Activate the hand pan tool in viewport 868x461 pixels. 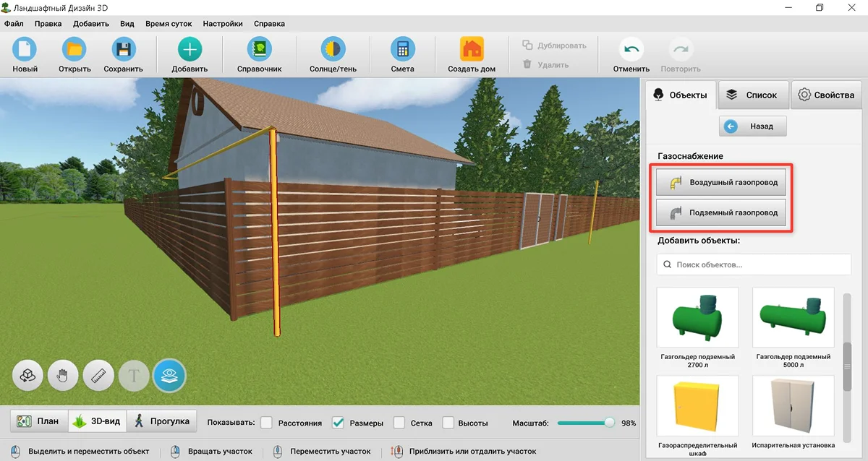[63, 376]
